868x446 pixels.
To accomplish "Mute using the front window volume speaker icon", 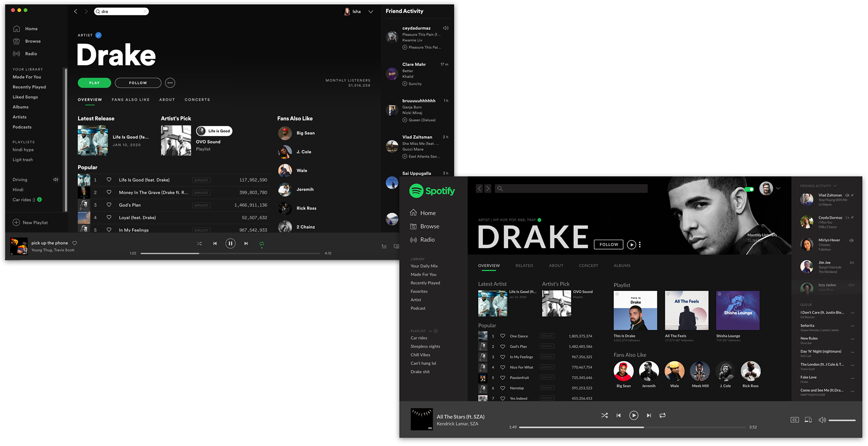I will [822, 420].
